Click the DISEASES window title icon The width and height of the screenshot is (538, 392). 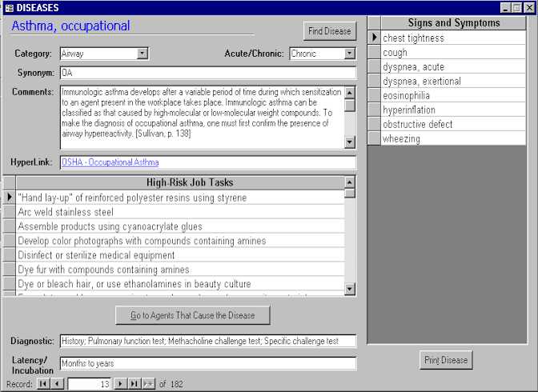click(x=9, y=7)
